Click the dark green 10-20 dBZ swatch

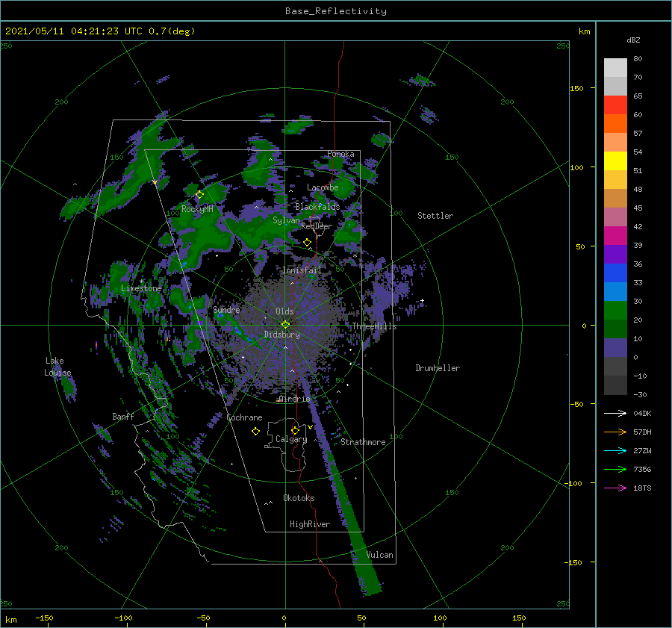(x=615, y=329)
